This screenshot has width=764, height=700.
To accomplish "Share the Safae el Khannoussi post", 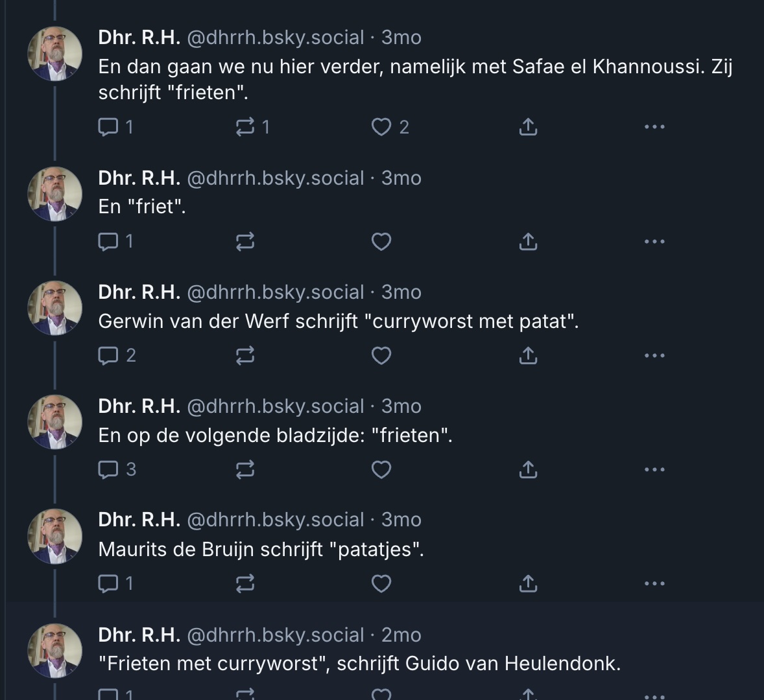I will click(528, 127).
